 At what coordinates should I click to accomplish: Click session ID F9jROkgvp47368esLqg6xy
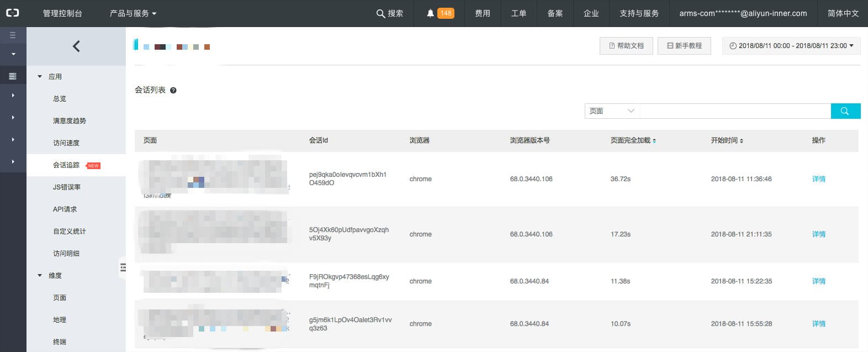point(349,281)
